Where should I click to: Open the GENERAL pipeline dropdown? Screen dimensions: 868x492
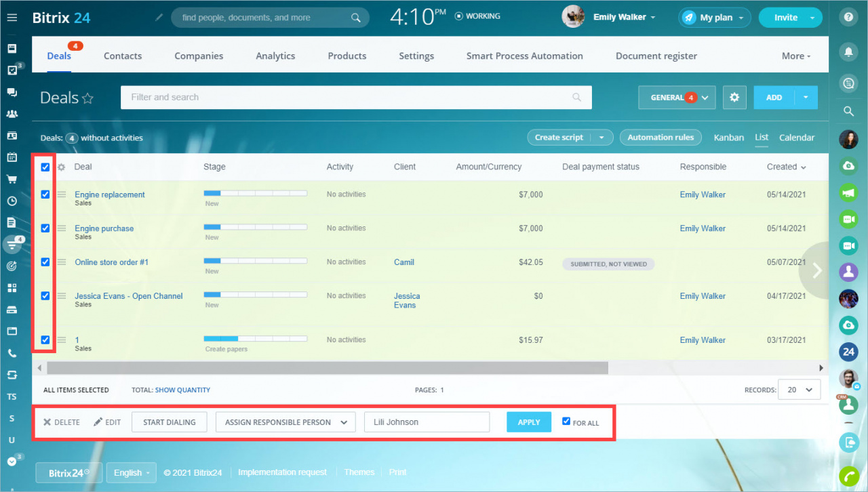pyautogui.click(x=677, y=98)
